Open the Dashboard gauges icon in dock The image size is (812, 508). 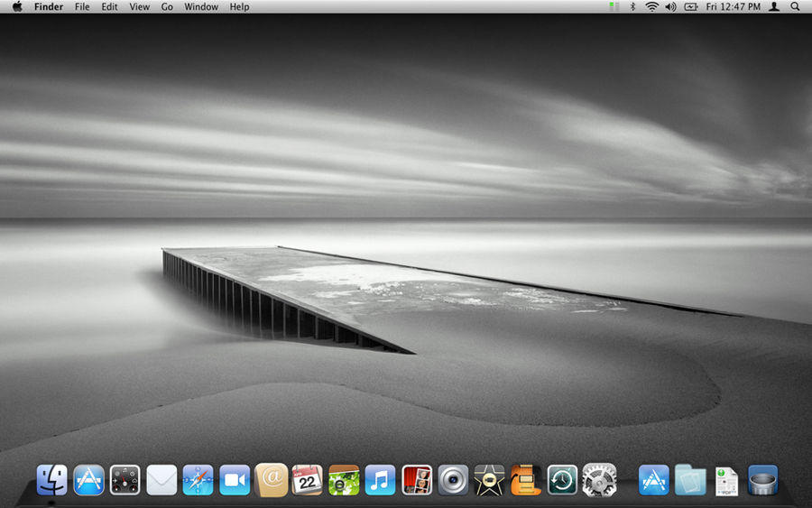point(125,479)
